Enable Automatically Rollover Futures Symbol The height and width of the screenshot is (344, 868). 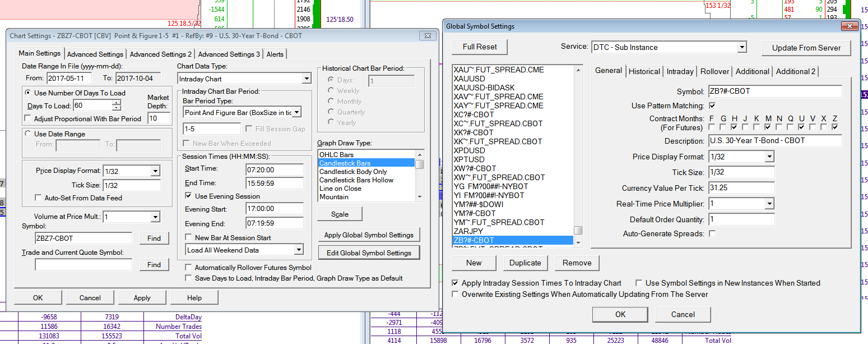click(189, 268)
